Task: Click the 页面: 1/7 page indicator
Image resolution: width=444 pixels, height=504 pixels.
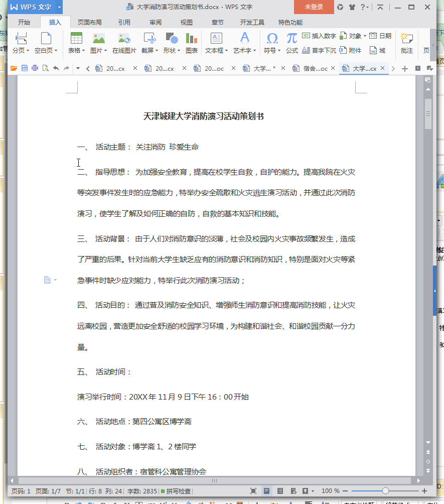Action: [x=48, y=491]
